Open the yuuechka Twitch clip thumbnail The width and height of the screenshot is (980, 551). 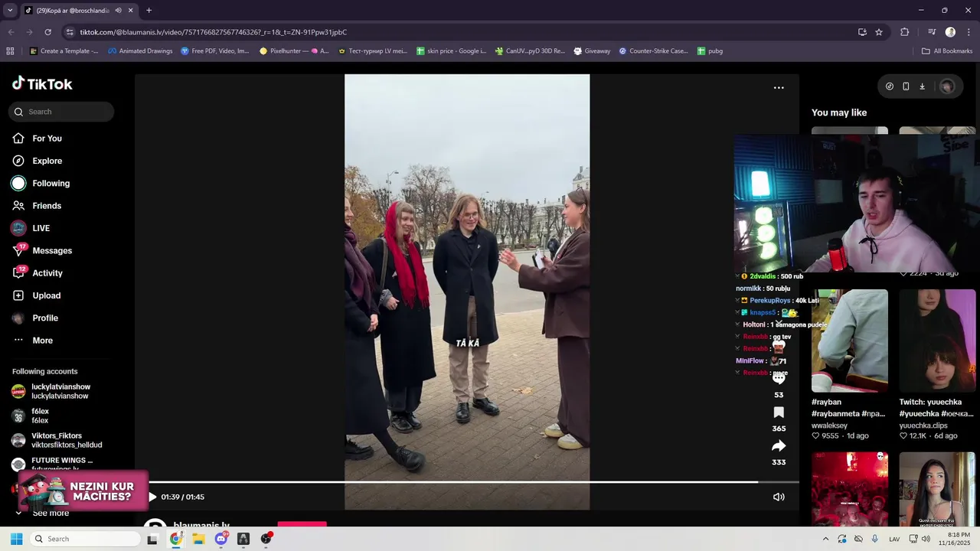[937, 341]
